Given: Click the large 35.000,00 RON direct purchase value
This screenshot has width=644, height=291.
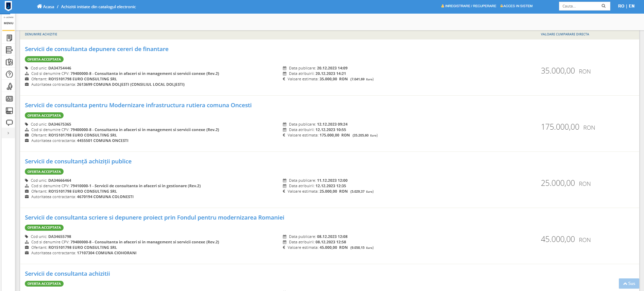Looking at the screenshot, I should pyautogui.click(x=566, y=71).
